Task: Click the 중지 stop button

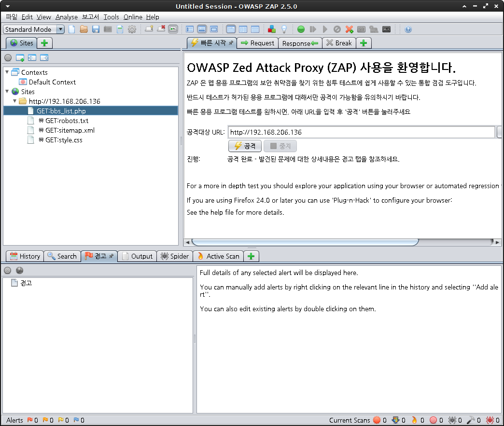Action: 280,146
